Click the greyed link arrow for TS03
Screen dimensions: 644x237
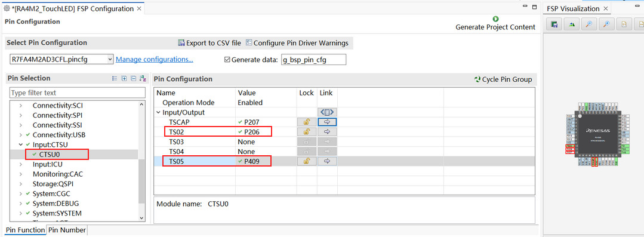[327, 141]
